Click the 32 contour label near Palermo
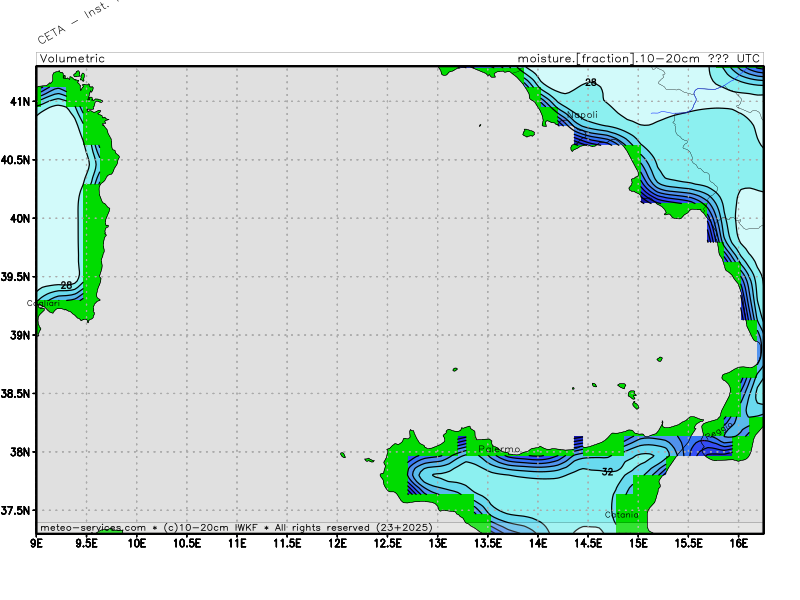This screenshot has height=600, width=800. [607, 471]
